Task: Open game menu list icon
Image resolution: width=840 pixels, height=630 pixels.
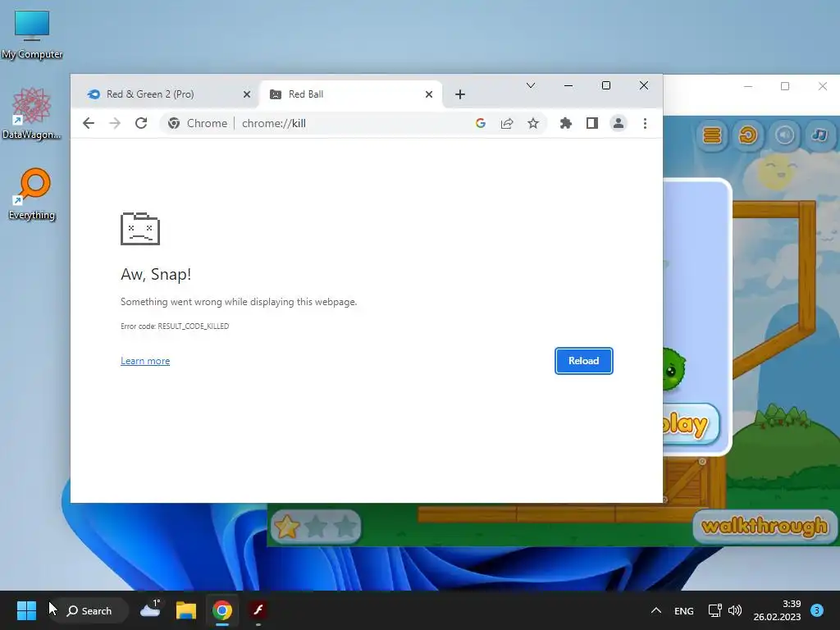Action: [x=712, y=135]
